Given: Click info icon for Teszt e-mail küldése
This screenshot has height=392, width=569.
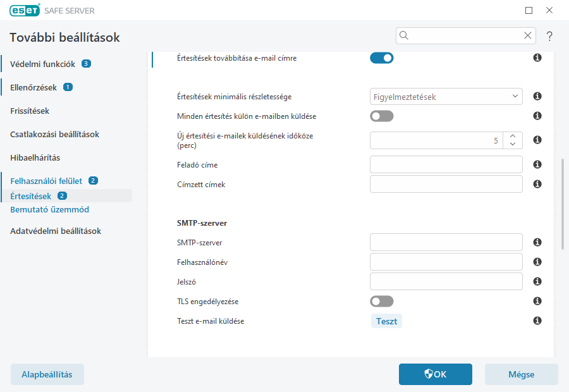Looking at the screenshot, I should point(537,321).
